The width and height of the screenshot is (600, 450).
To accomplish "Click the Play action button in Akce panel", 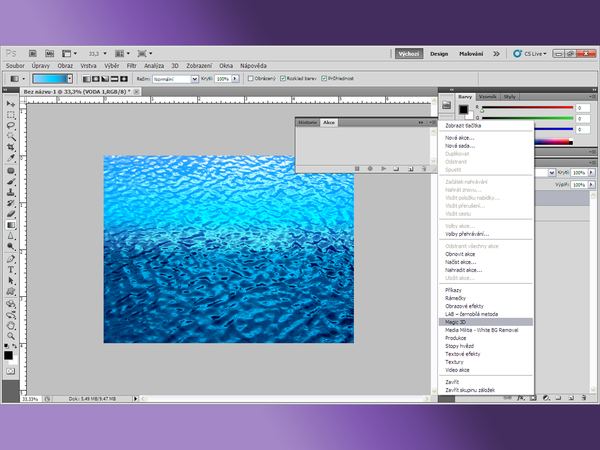I will click(x=383, y=168).
